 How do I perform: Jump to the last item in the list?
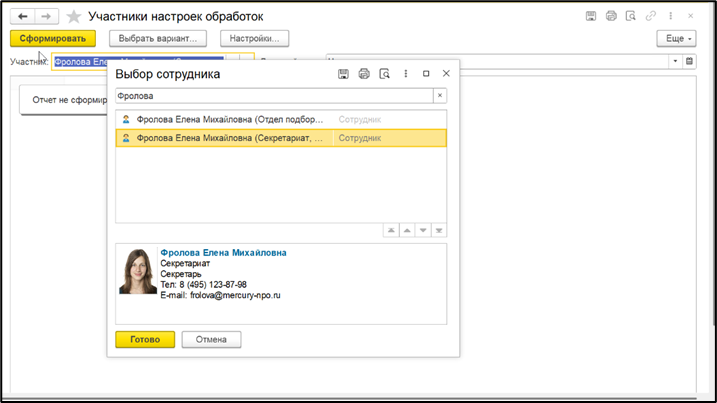439,231
